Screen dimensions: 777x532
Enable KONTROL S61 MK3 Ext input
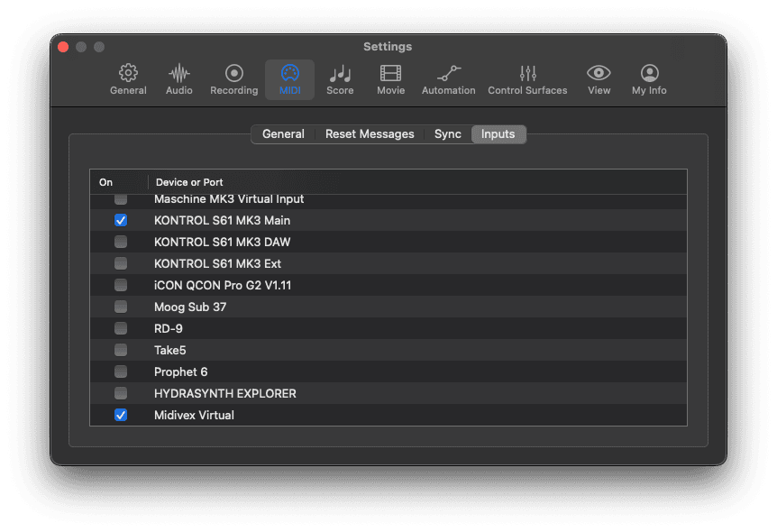coord(121,263)
